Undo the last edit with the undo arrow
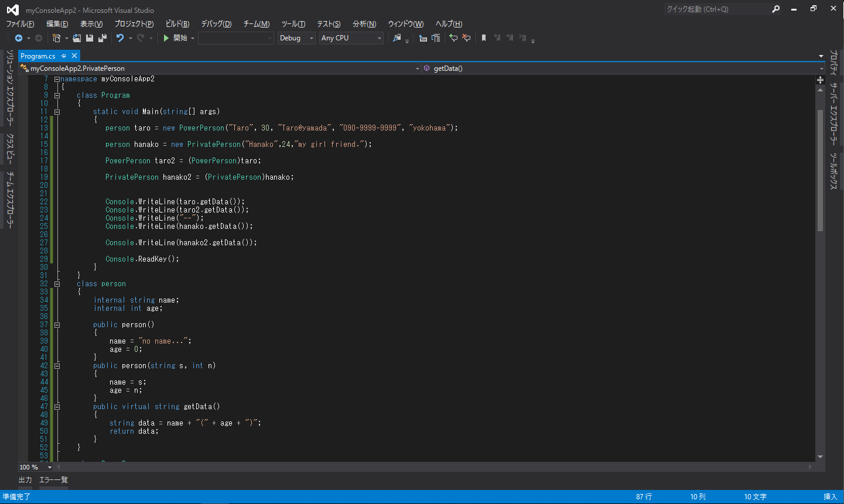 click(120, 38)
